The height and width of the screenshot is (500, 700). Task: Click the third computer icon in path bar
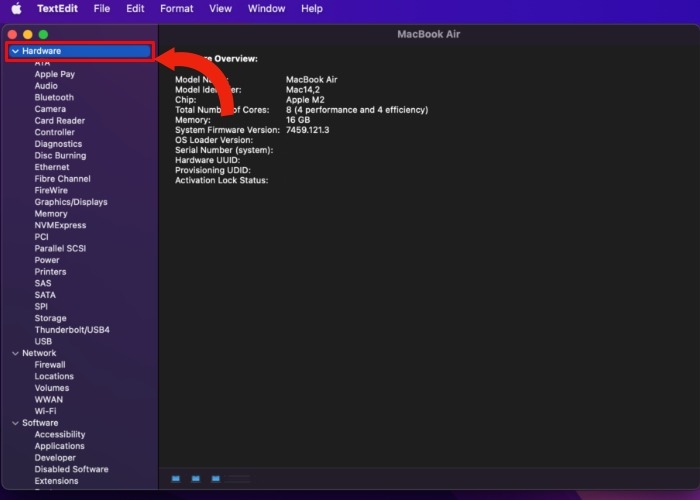tap(216, 479)
